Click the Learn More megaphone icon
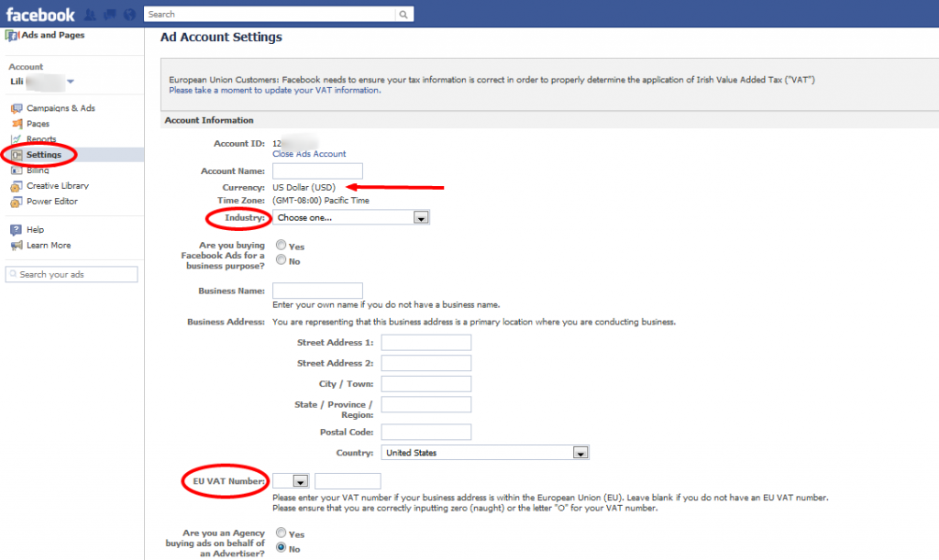The image size is (939, 560). point(17,246)
